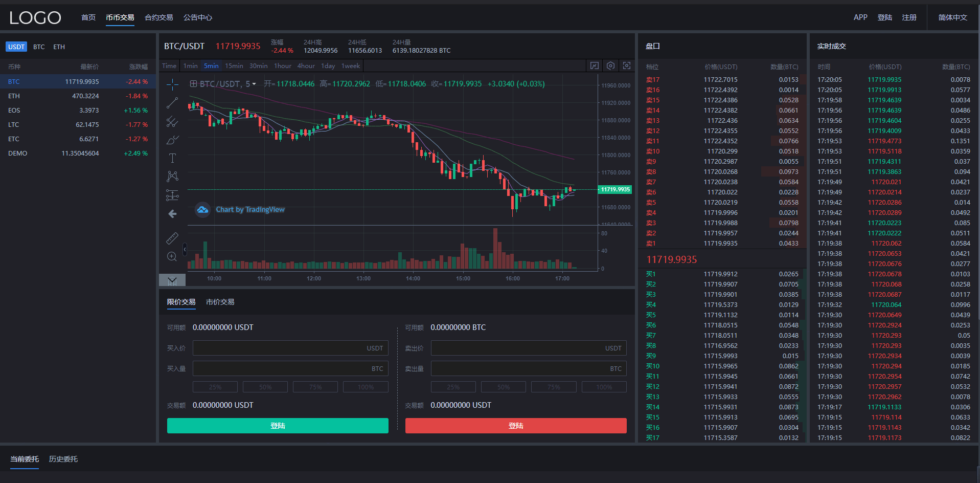Set buy amount to 50%
The image size is (980, 483).
(x=265, y=387)
